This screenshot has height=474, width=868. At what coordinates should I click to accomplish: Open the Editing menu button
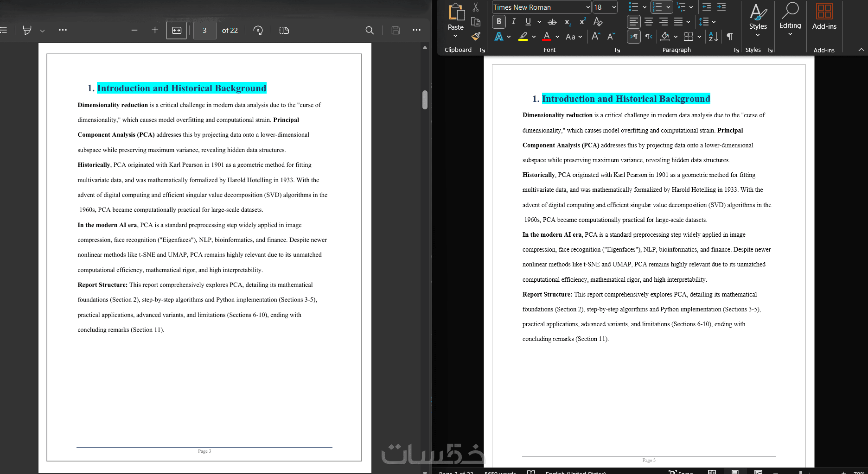tap(790, 20)
